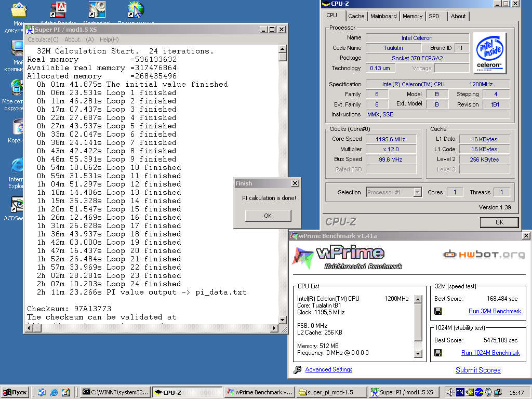The width and height of the screenshot is (532, 399).
Task: Open the About...(A) menu in Super PI
Action: (79, 39)
